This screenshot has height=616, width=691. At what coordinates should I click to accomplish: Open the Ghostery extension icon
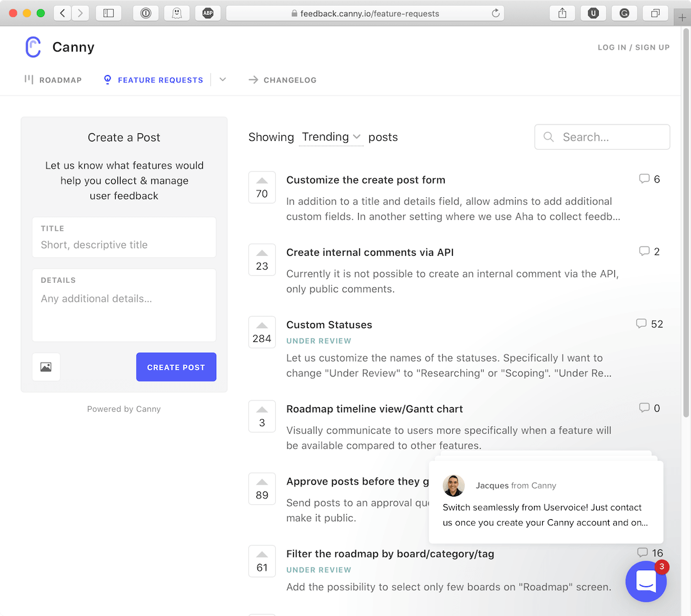pos(177,13)
